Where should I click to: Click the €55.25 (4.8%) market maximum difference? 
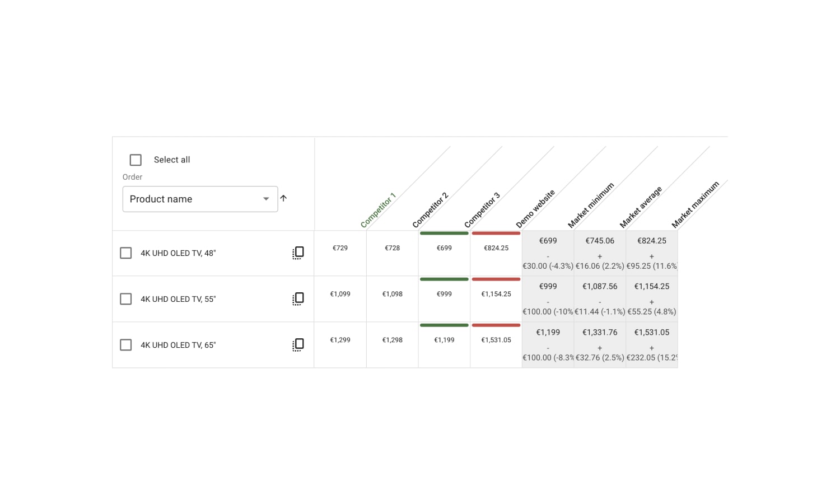(x=652, y=311)
